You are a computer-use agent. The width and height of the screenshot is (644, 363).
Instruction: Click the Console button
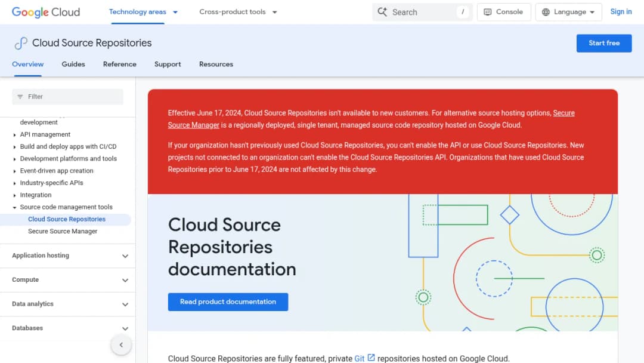tap(504, 12)
